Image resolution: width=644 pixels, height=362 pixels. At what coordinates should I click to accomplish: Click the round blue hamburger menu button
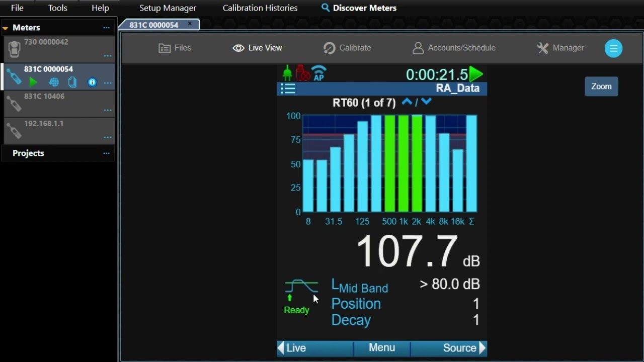(x=613, y=48)
